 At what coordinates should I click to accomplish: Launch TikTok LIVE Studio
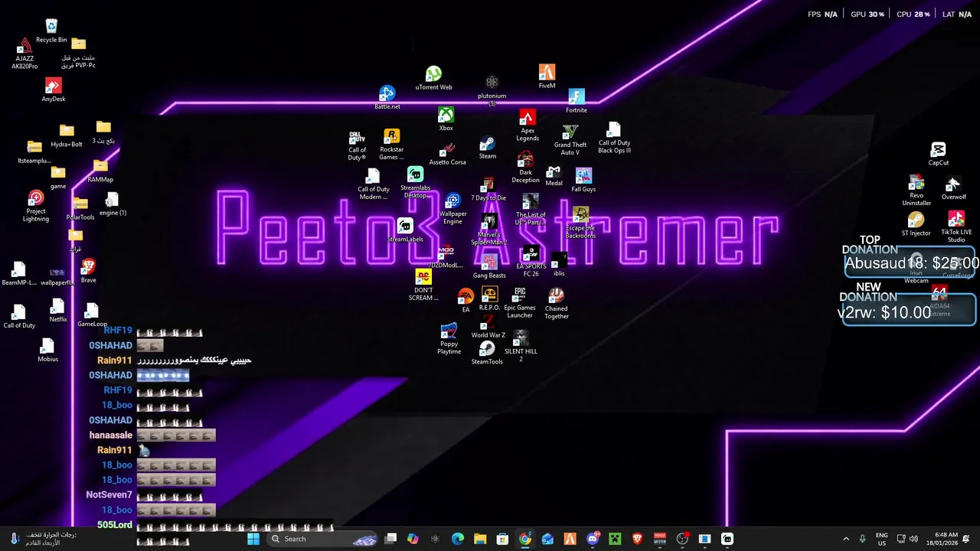tap(956, 227)
